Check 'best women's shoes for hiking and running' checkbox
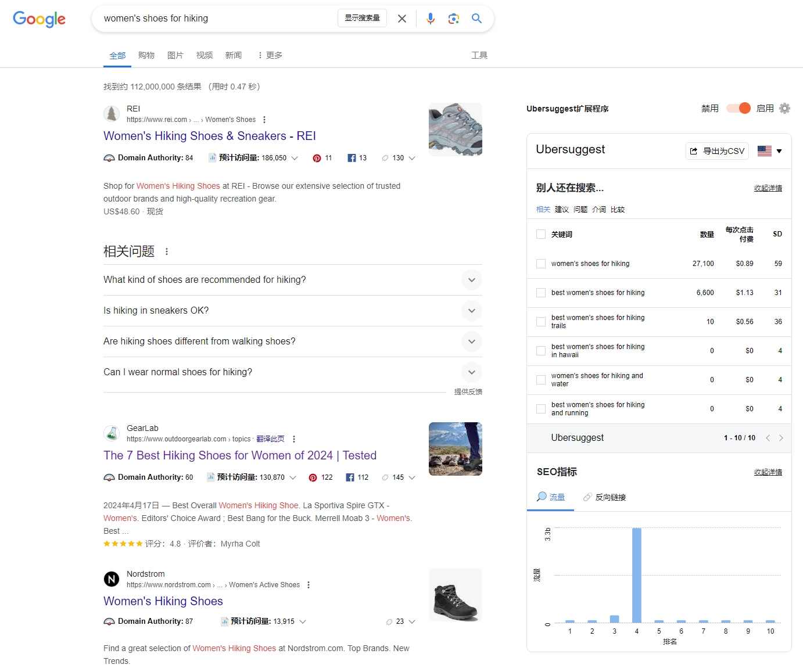This screenshot has height=672, width=803. (x=541, y=409)
